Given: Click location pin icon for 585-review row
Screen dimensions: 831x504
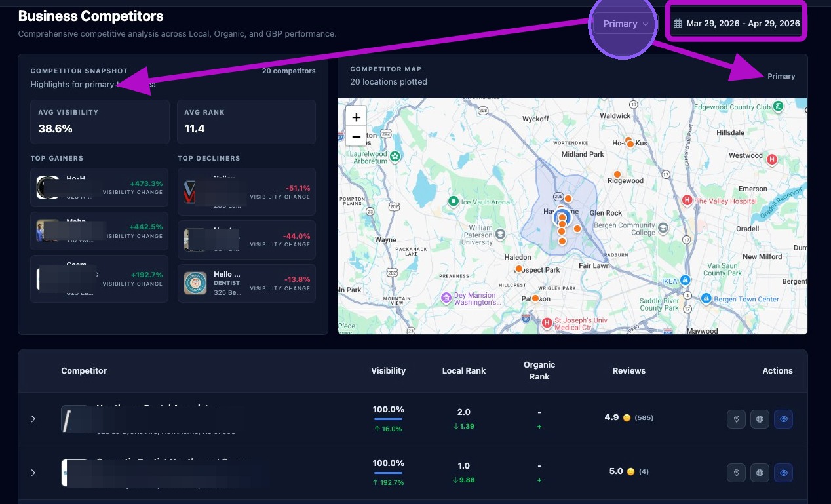Looking at the screenshot, I should coord(737,419).
